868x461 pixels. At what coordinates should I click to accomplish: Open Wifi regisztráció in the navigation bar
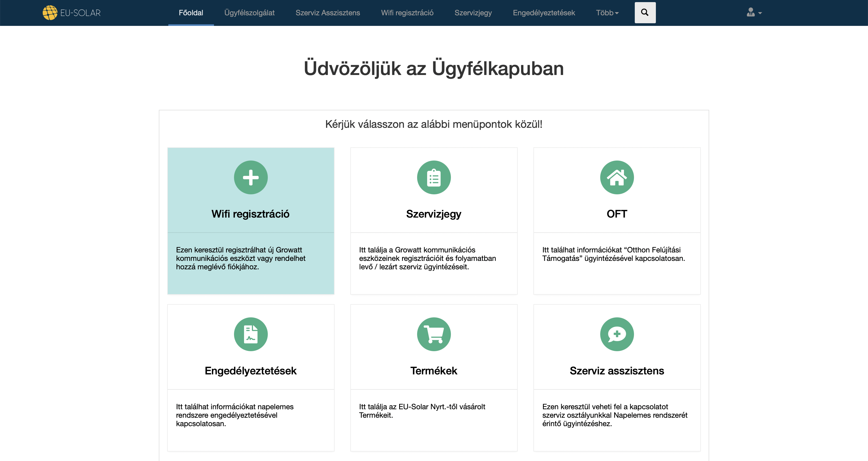point(407,13)
